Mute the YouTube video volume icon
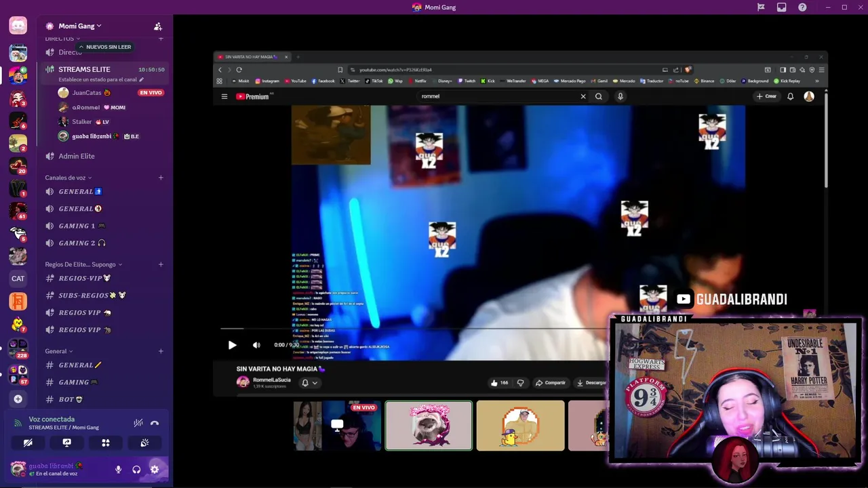868x488 pixels. point(256,345)
